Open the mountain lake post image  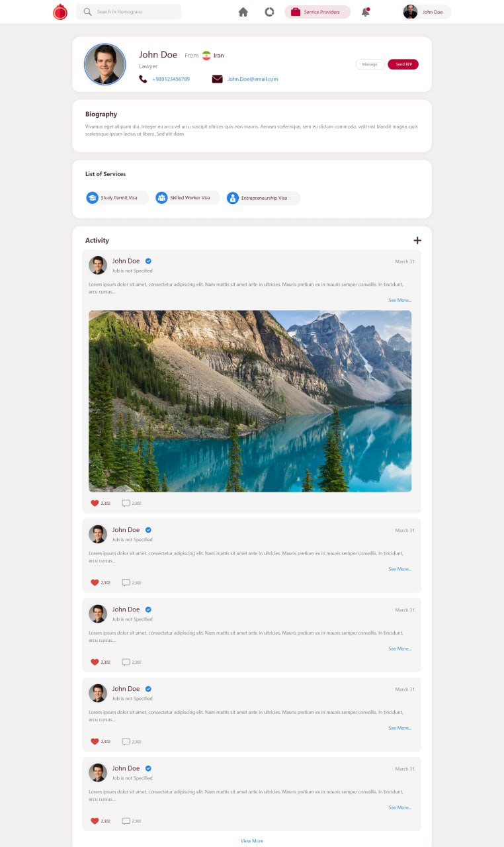pyautogui.click(x=250, y=401)
